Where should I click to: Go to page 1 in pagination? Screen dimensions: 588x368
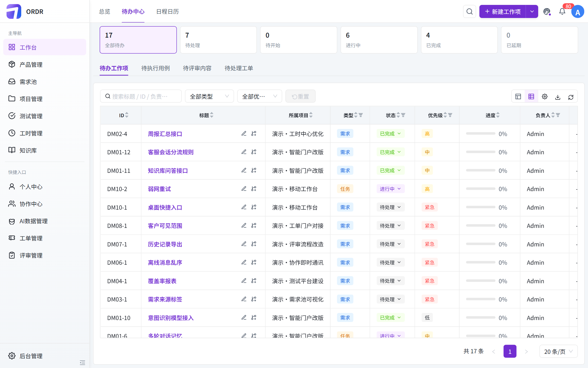click(510, 351)
